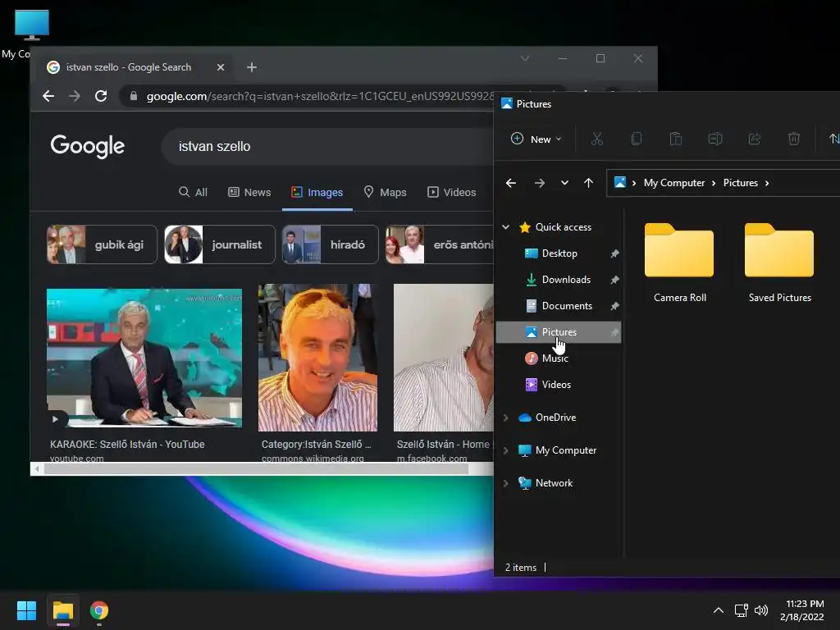Click the Google search box
840x630 pixels.
(x=326, y=147)
